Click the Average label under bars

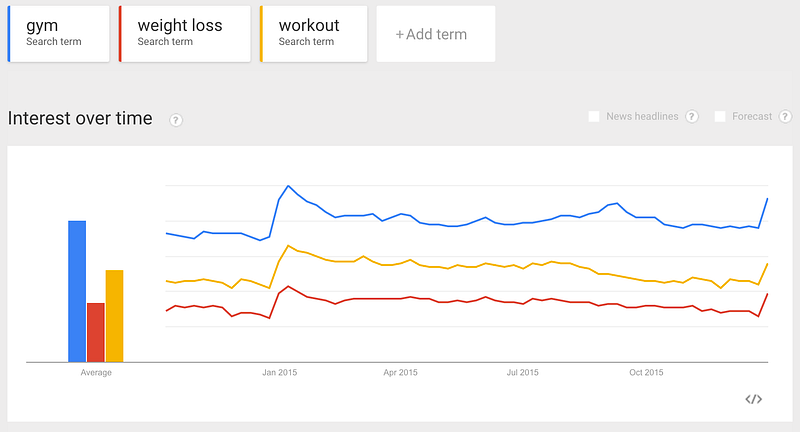96,373
